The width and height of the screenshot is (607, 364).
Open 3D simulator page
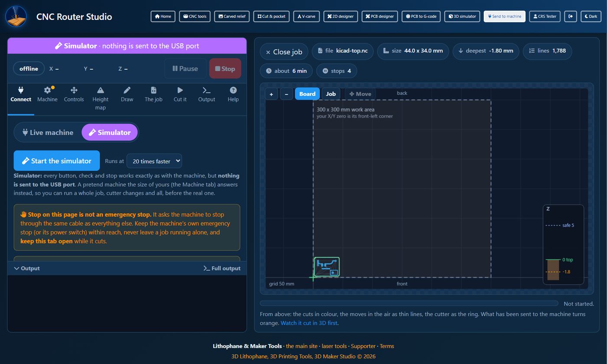(x=462, y=16)
